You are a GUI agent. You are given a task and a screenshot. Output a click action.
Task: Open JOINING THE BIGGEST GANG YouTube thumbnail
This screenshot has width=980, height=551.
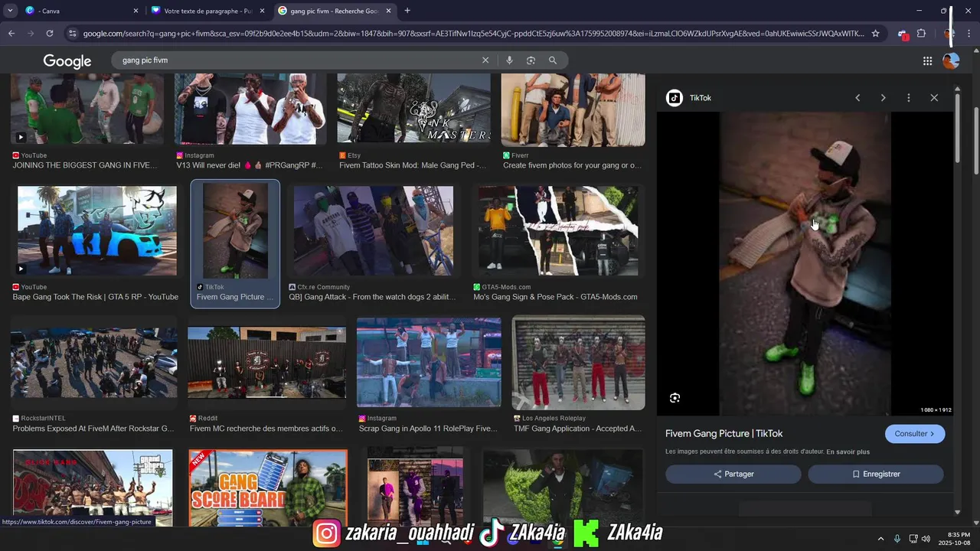click(x=87, y=109)
